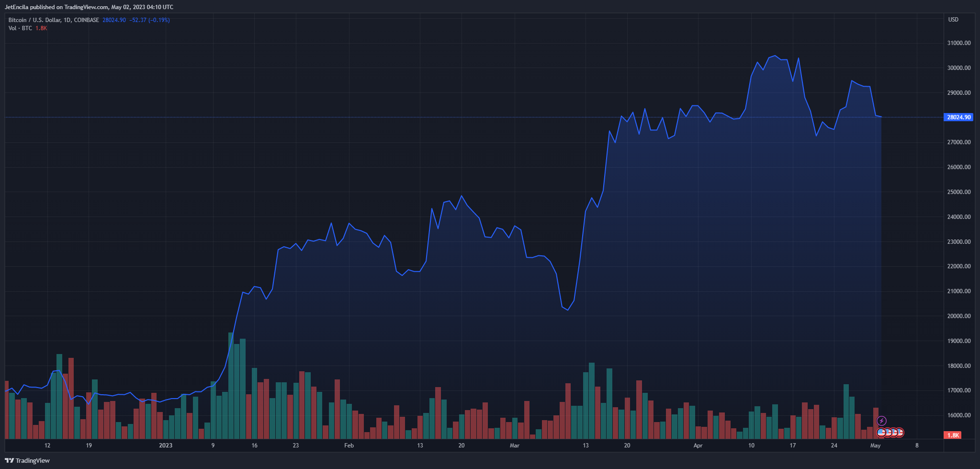Click the Feb label on the time axis
This screenshot has height=469, width=980.
(349, 446)
